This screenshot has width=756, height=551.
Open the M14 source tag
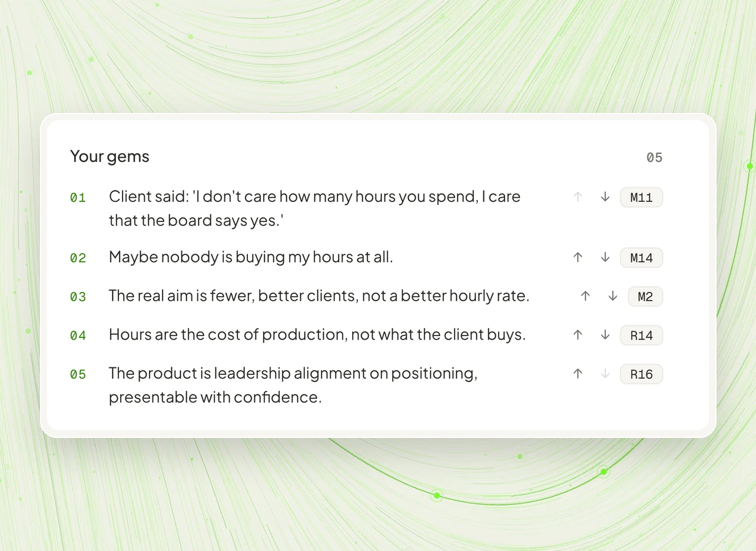pyautogui.click(x=641, y=258)
